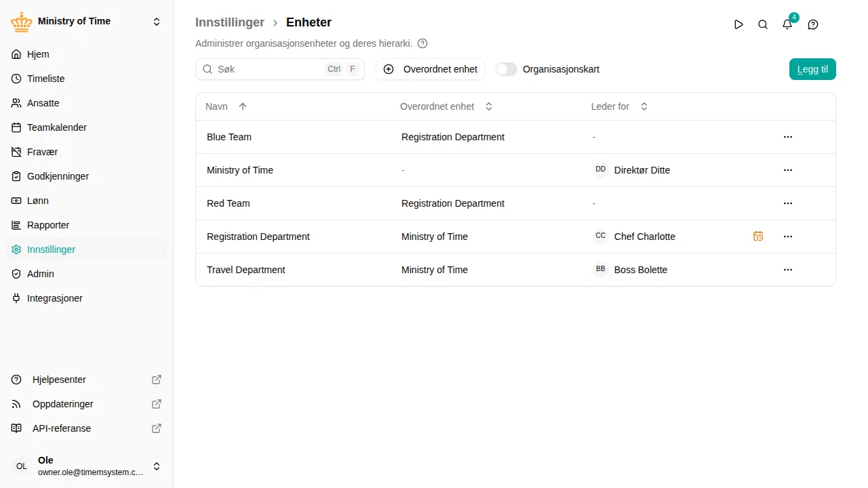This screenshot has height=488, width=868.
Task: Open Rapporter in sidebar
Action: click(x=86, y=225)
